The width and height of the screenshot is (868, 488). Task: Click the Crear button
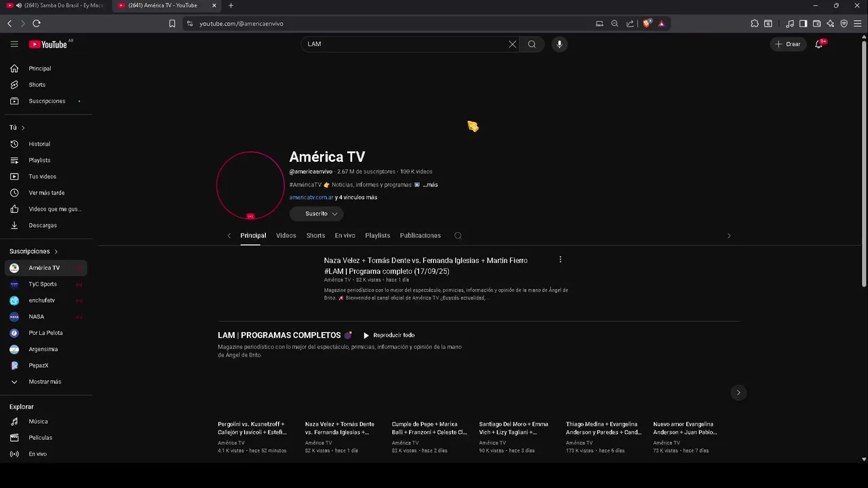(x=788, y=44)
